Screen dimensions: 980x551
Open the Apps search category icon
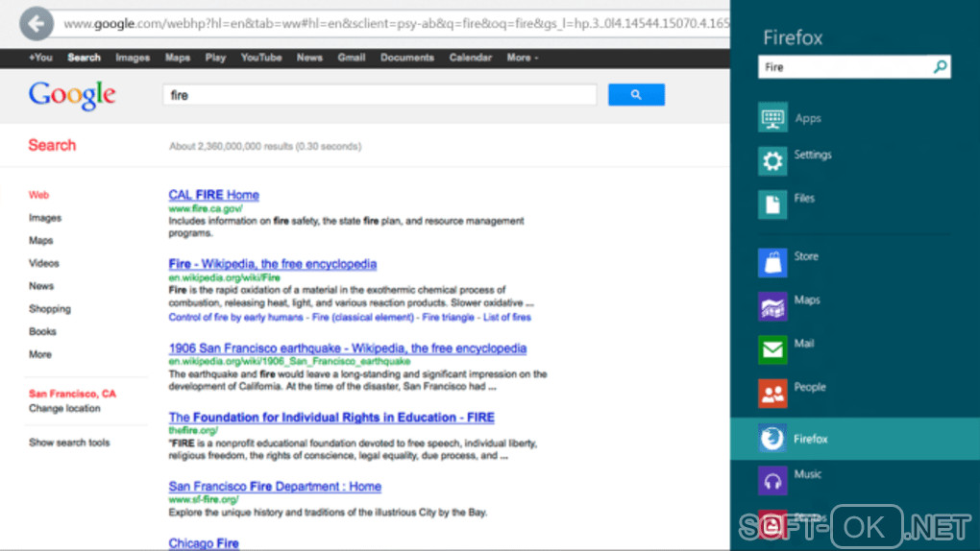(772, 117)
